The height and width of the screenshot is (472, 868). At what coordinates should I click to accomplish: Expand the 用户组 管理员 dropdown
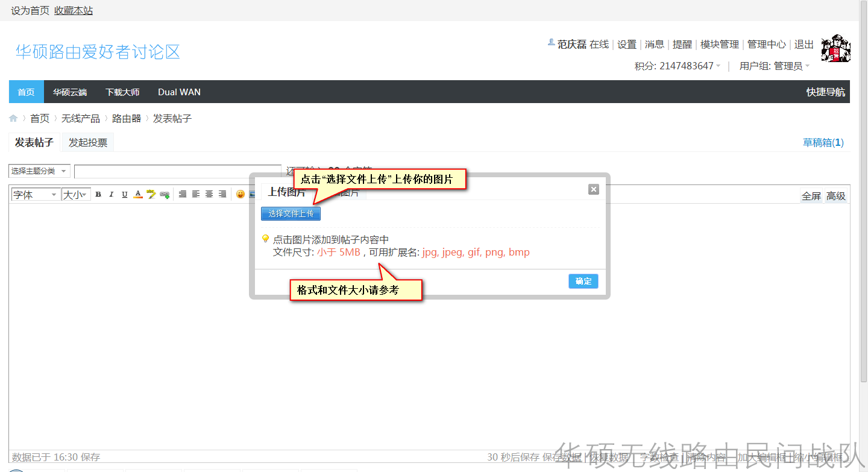(807, 66)
